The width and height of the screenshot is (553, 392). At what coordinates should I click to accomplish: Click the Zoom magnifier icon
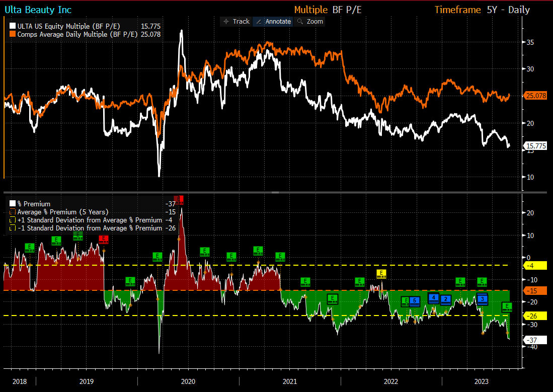tap(300, 22)
